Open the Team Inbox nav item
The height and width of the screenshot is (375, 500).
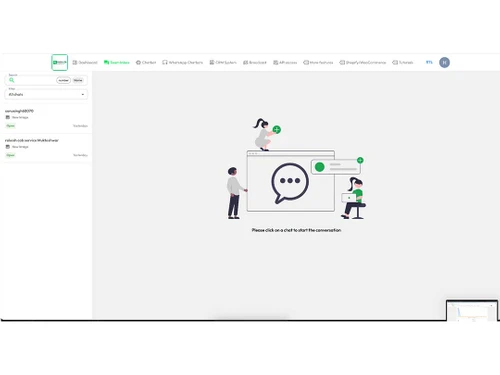coord(117,62)
